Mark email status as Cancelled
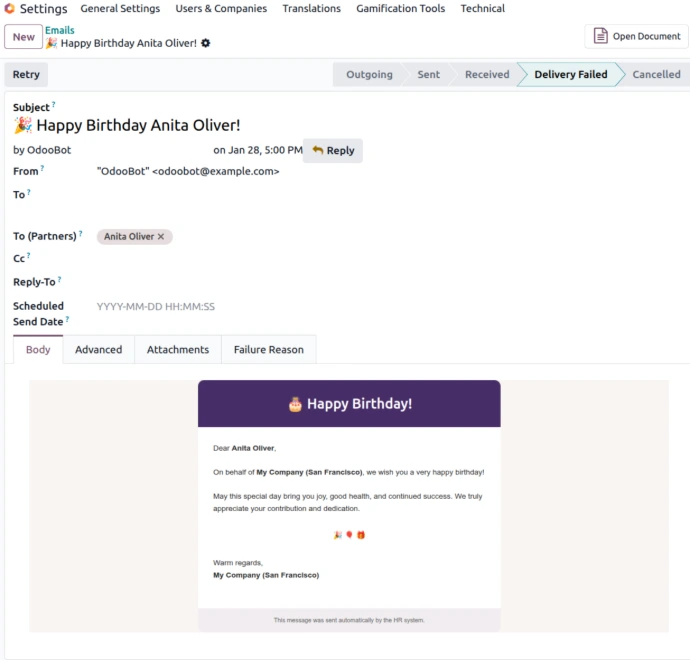 (656, 75)
